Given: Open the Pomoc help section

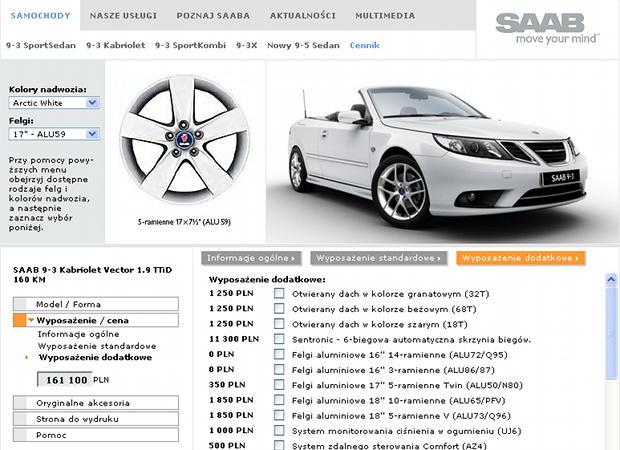Looking at the screenshot, I should click(96, 435).
